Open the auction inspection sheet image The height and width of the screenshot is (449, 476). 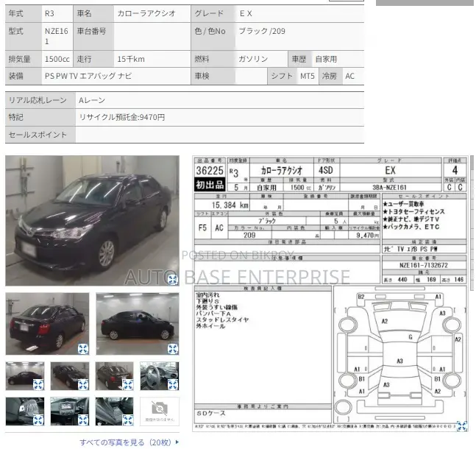pos(330,294)
